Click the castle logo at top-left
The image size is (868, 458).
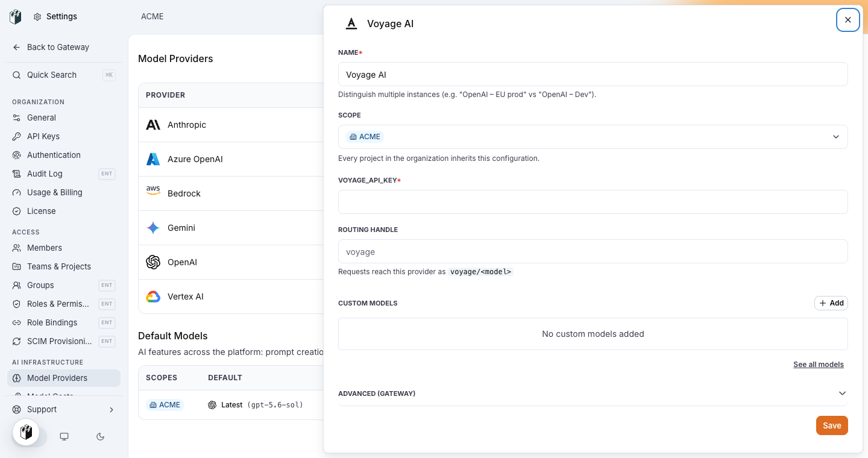click(x=16, y=17)
